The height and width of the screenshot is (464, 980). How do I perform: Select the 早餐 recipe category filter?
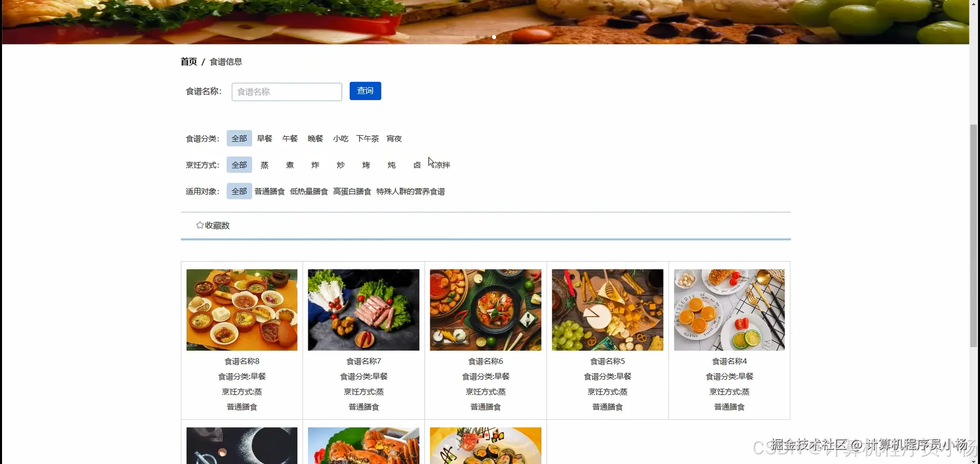tap(264, 138)
